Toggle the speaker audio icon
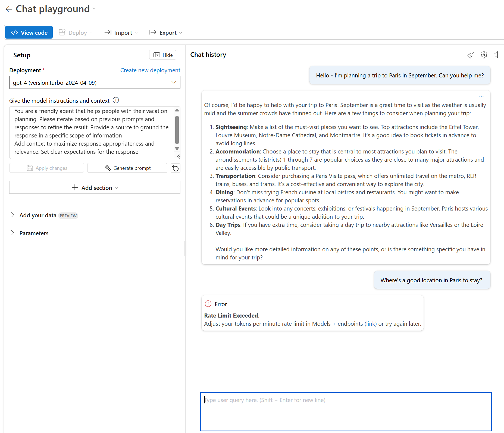Viewport: 504px width, 433px height. pyautogui.click(x=496, y=55)
